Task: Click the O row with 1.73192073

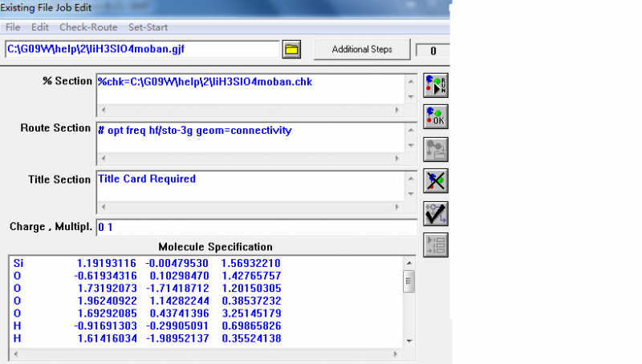Action: [147, 289]
